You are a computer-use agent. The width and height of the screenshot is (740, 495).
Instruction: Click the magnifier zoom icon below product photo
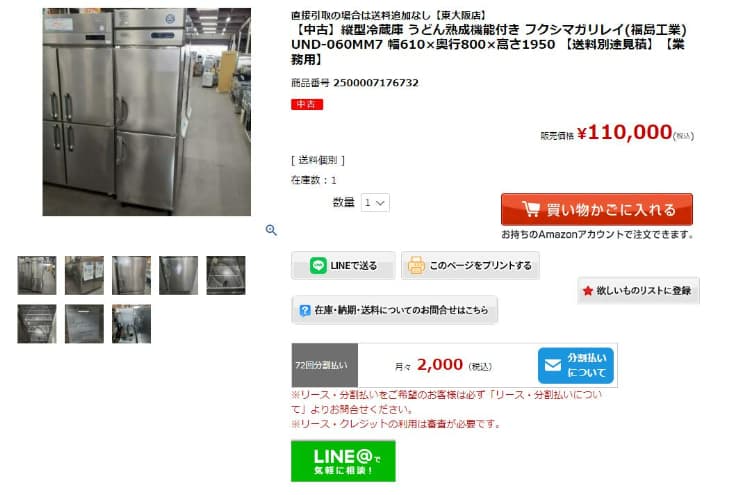tap(271, 230)
